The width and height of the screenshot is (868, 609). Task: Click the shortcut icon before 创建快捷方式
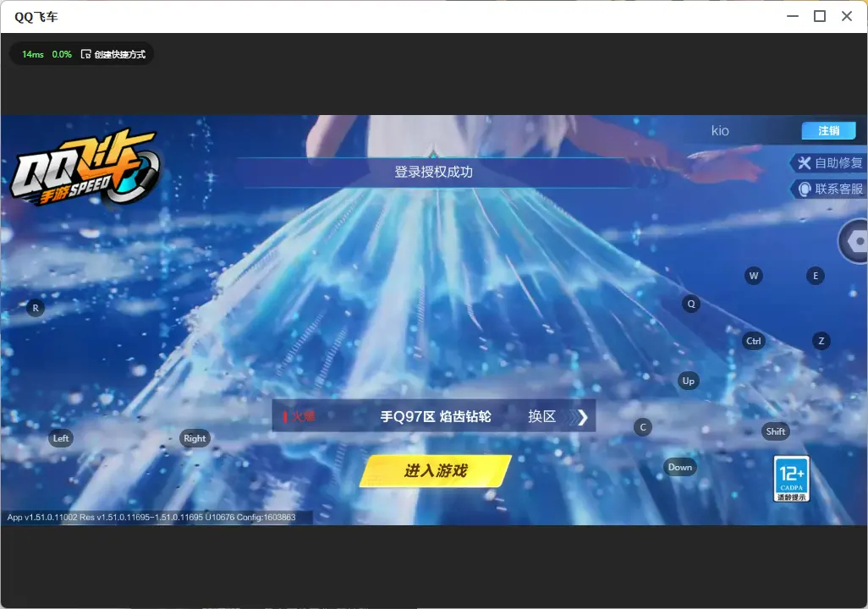pyautogui.click(x=85, y=54)
